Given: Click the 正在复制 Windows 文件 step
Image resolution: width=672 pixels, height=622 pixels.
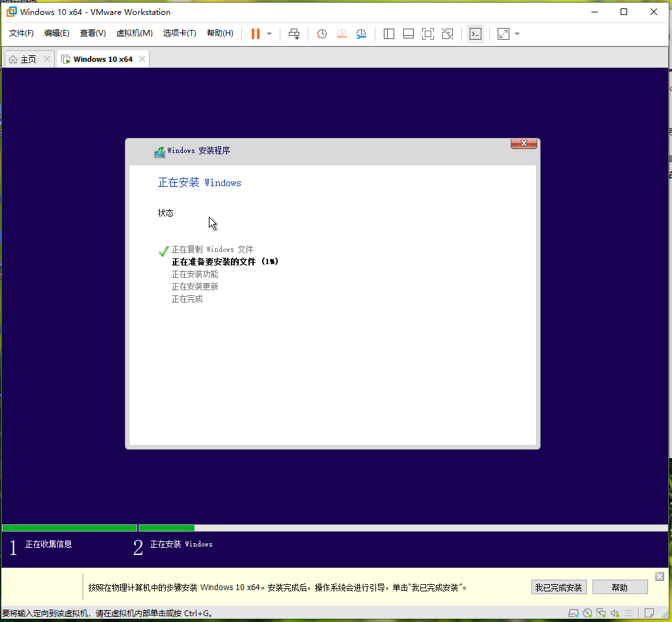Looking at the screenshot, I should click(x=212, y=249).
